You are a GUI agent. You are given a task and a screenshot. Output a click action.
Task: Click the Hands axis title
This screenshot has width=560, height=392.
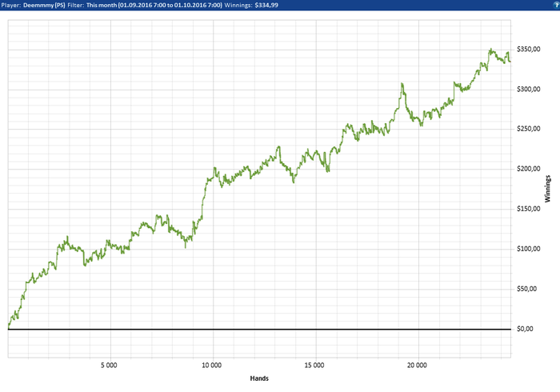click(259, 378)
